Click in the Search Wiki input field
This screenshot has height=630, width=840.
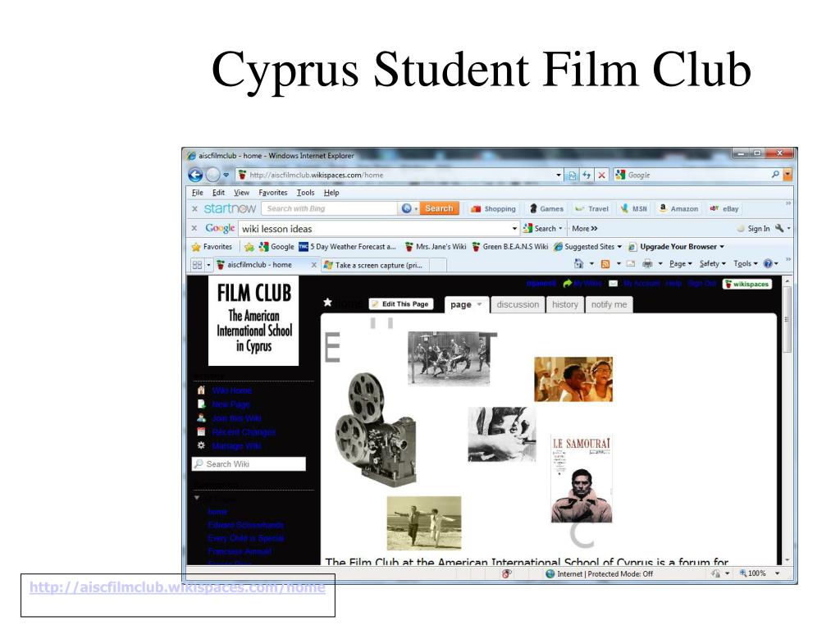(249, 464)
